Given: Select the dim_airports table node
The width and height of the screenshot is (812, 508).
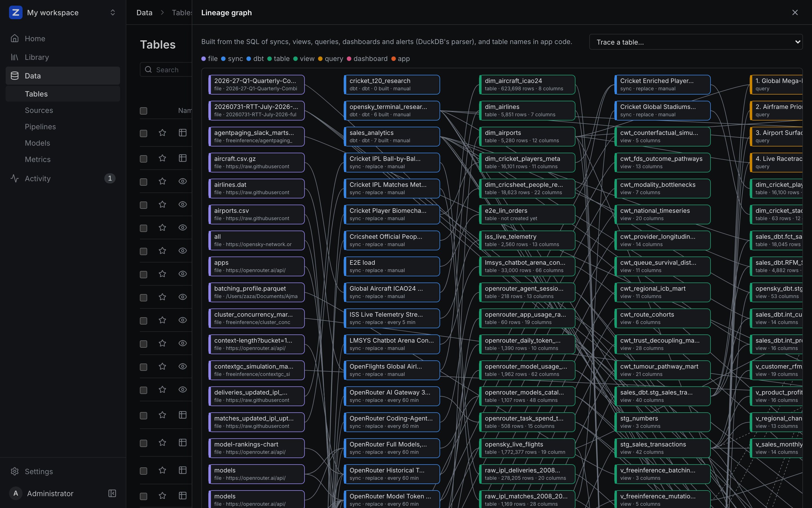Looking at the screenshot, I should coord(527,136).
